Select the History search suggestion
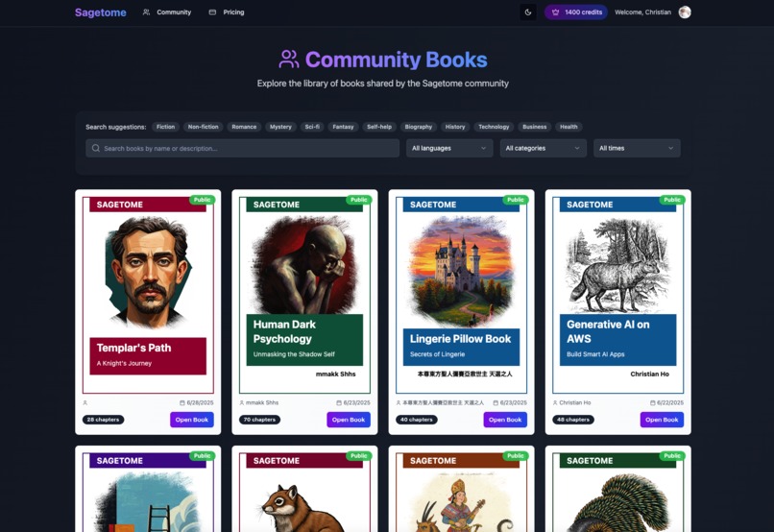The width and height of the screenshot is (774, 532). pos(455,127)
